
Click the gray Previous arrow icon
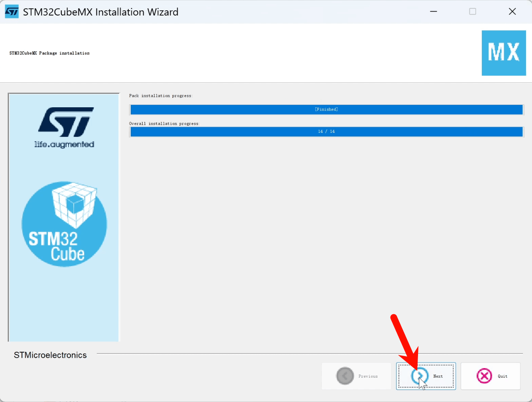point(345,376)
